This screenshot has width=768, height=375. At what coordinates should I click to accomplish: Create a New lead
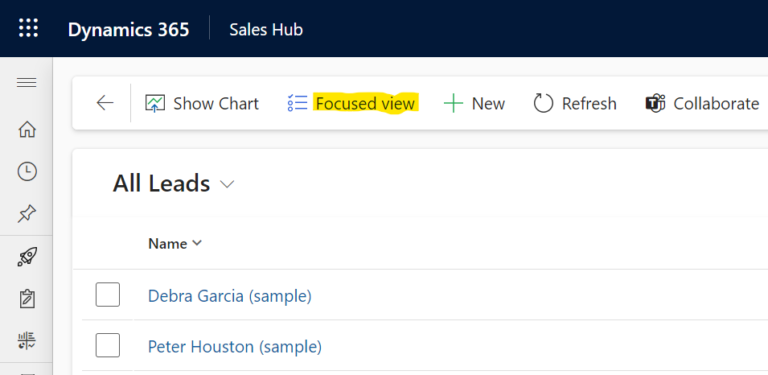pyautogui.click(x=488, y=104)
